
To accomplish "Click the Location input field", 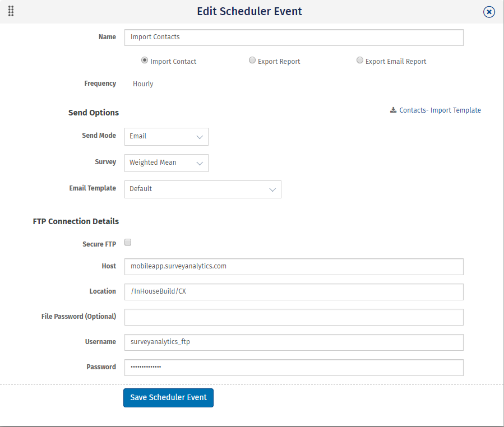I will click(294, 292).
